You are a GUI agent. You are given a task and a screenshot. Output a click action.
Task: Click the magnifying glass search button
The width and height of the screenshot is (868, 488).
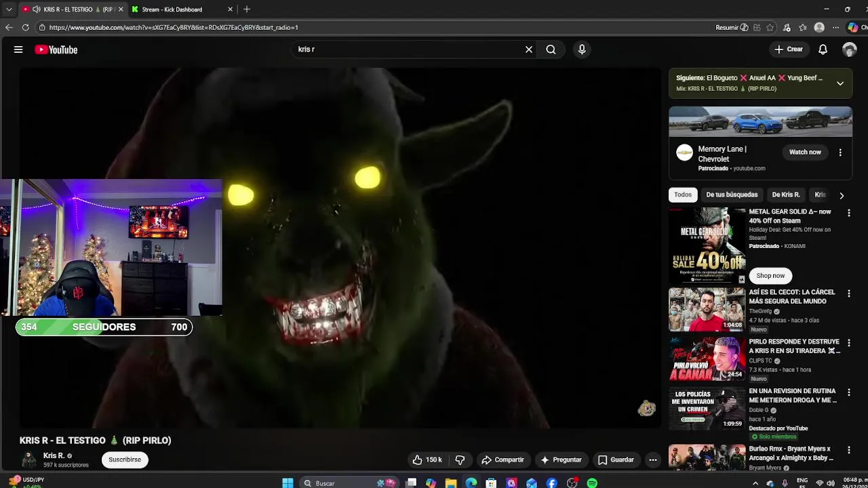pos(551,49)
